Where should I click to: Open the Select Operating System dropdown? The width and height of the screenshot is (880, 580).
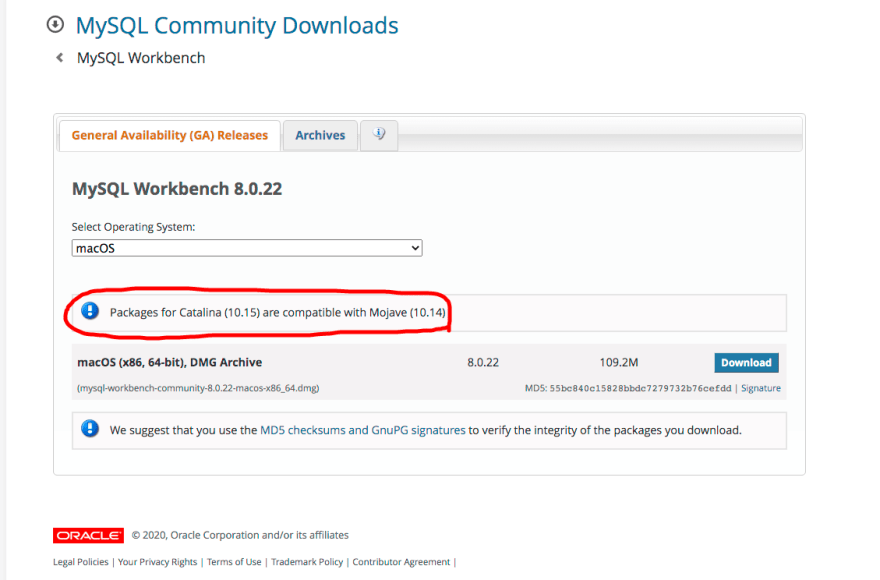tap(247, 248)
